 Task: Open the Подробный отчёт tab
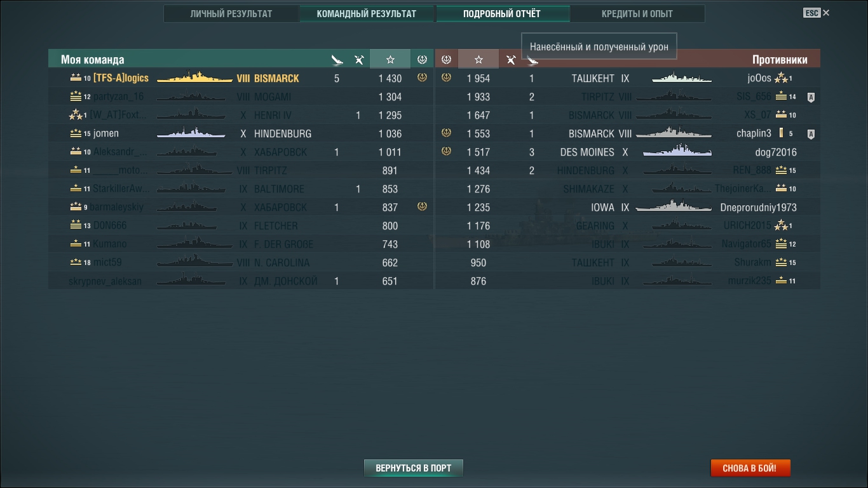click(502, 13)
